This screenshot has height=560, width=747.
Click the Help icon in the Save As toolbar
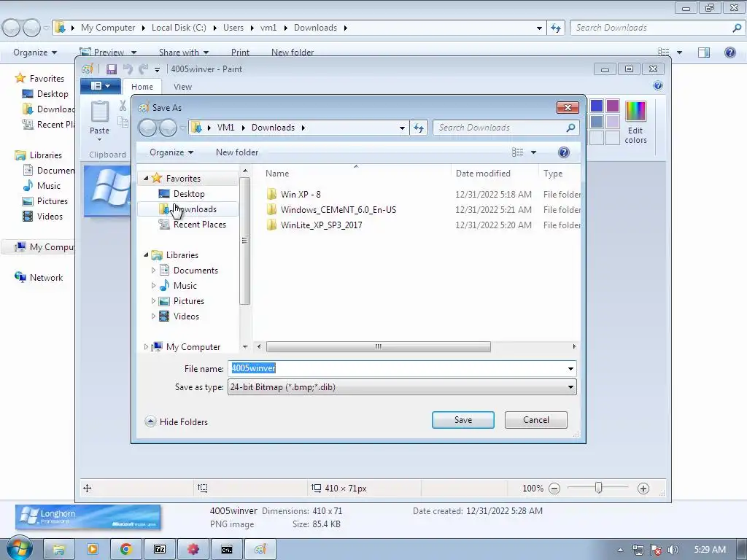564,152
